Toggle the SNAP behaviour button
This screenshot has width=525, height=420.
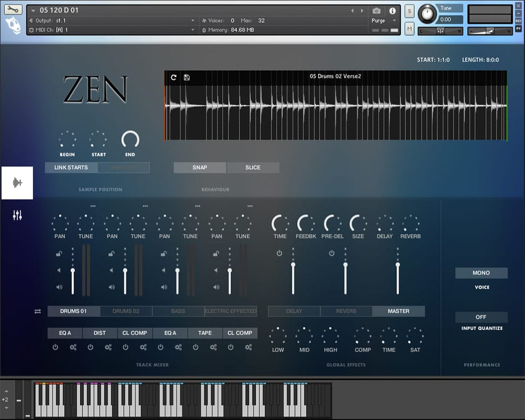tap(199, 167)
